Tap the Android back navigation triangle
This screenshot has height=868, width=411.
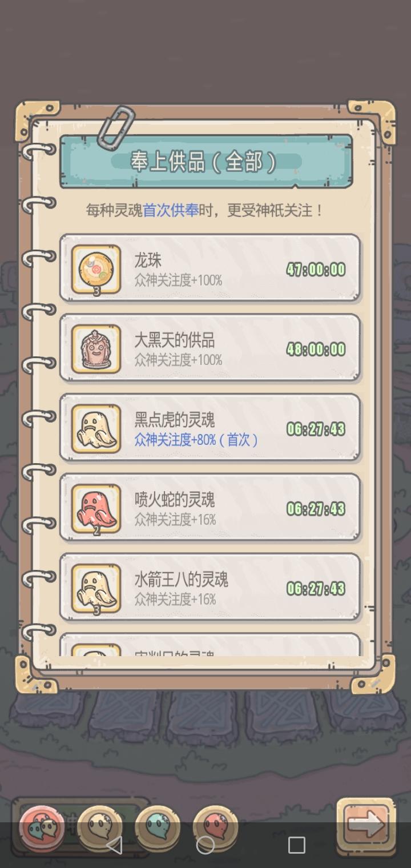pyautogui.click(x=114, y=845)
